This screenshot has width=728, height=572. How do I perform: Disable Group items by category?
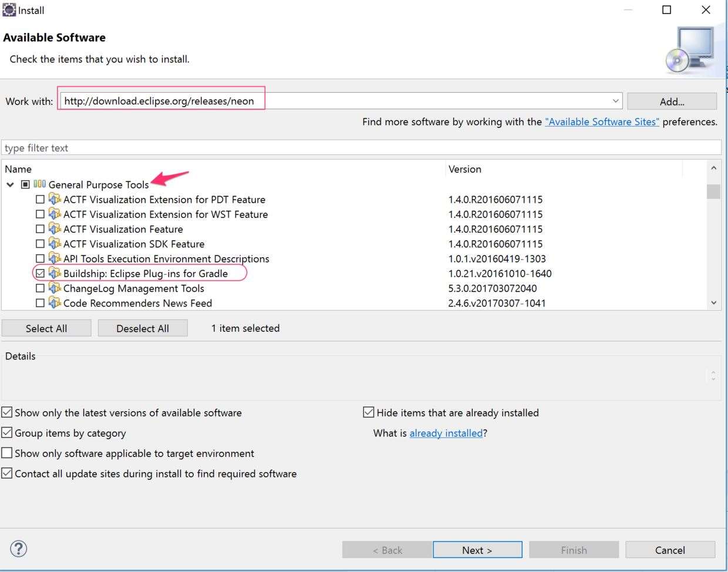click(7, 433)
